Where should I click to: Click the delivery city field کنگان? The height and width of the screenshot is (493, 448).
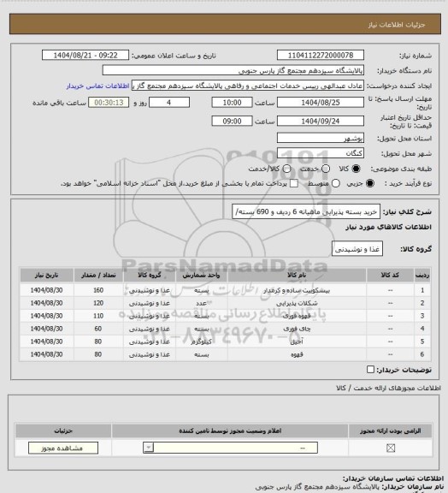[x=321, y=153]
